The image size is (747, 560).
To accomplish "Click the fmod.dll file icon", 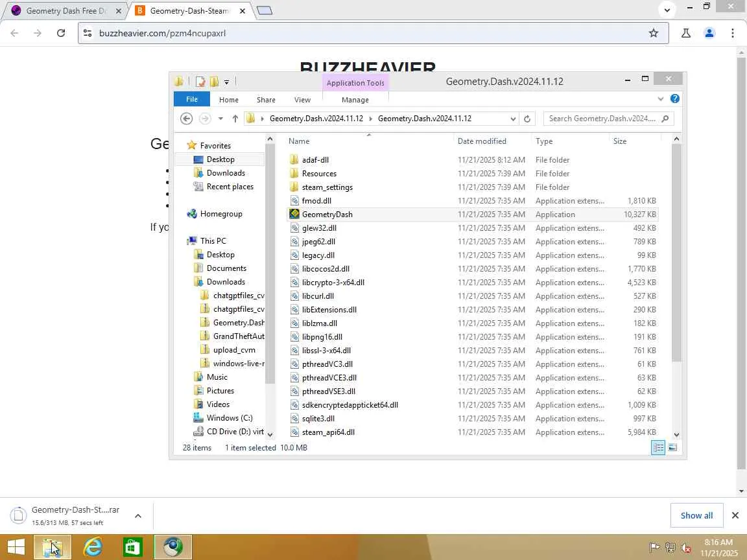I will [x=294, y=200].
